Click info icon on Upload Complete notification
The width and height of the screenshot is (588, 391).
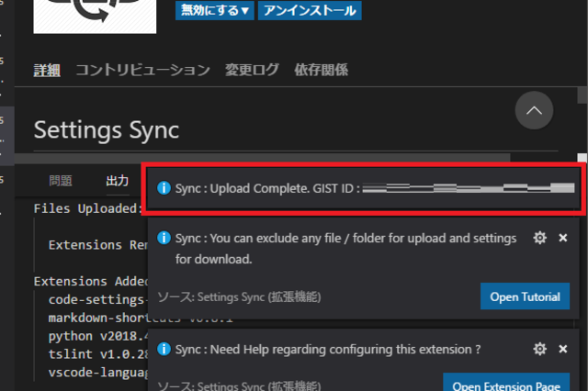click(x=164, y=187)
